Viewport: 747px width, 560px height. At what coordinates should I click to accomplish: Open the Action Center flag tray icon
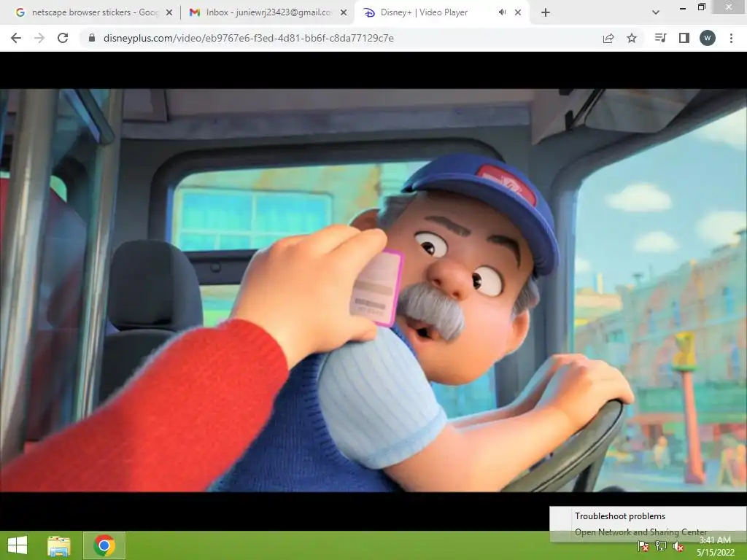tap(643, 546)
